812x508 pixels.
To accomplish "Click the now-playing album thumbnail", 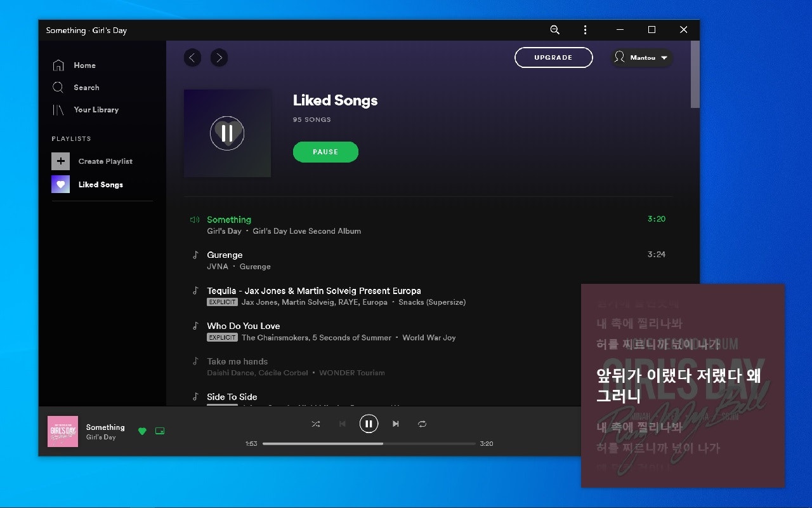I will 63,432.
